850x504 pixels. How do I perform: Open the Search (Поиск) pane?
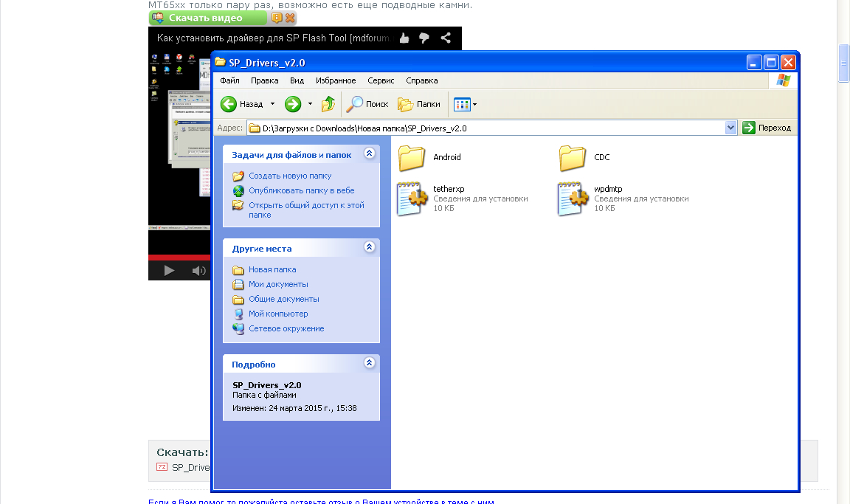coord(368,104)
